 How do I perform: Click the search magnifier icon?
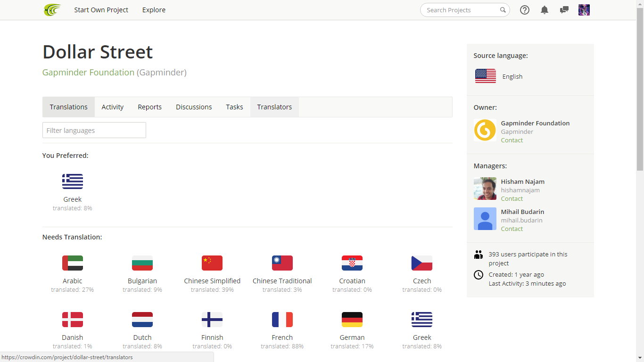[x=503, y=10]
